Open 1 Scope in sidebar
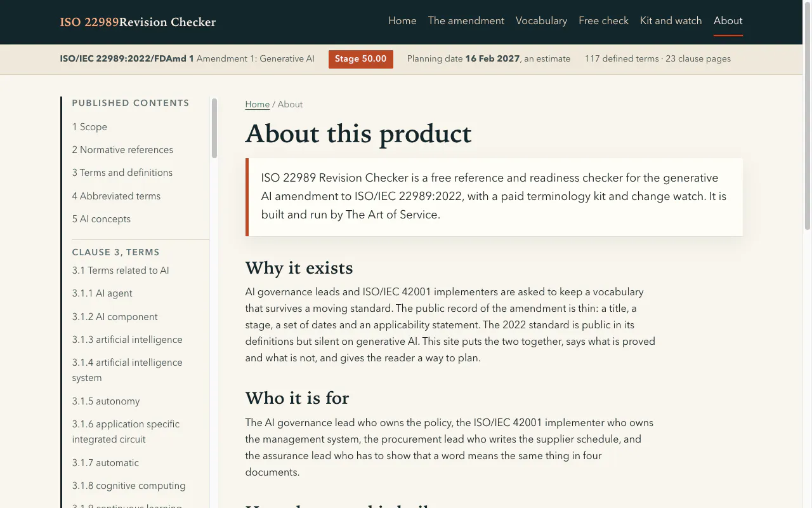The height and width of the screenshot is (508, 812). coord(89,127)
